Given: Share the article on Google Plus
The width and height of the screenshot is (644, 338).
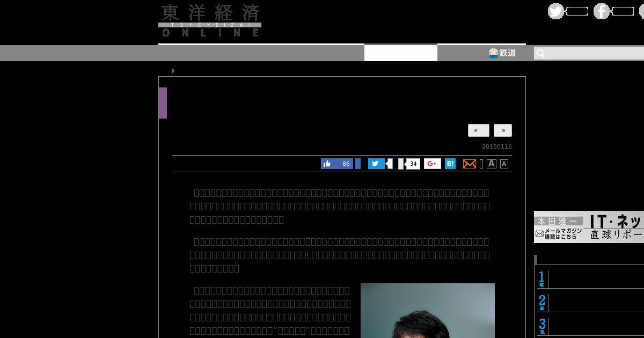Looking at the screenshot, I should point(433,164).
